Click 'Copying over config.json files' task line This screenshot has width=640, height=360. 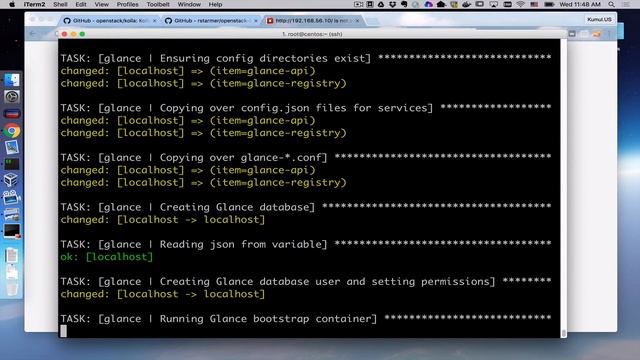coord(306,108)
